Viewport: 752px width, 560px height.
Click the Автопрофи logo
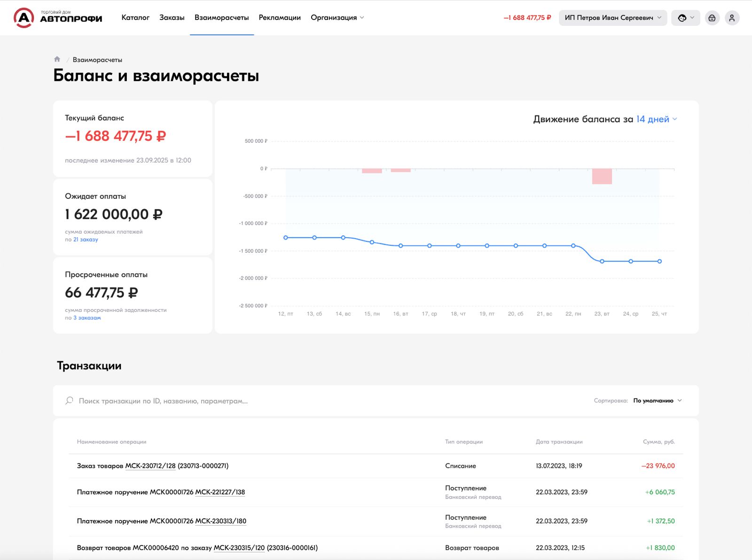[x=58, y=18]
